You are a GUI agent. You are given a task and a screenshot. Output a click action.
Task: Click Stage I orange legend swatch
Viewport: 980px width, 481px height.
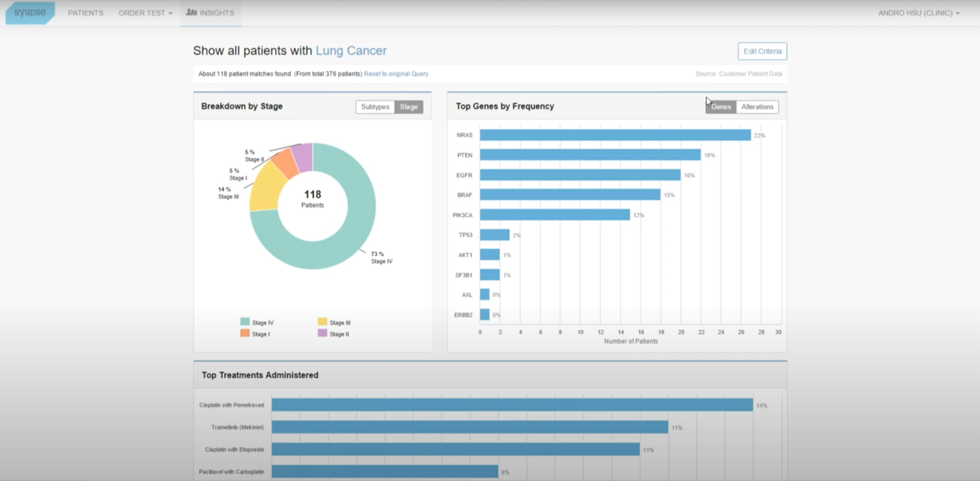245,334
